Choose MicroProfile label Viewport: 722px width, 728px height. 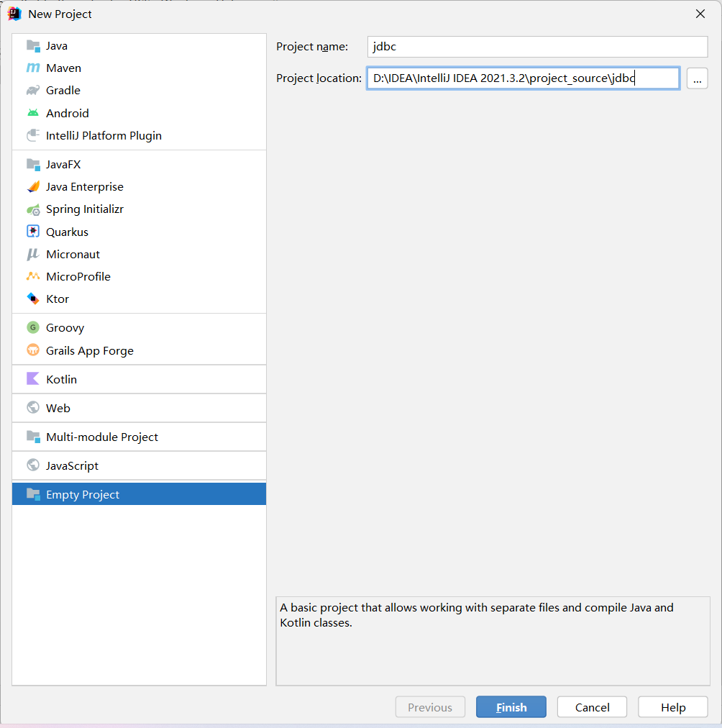[78, 277]
